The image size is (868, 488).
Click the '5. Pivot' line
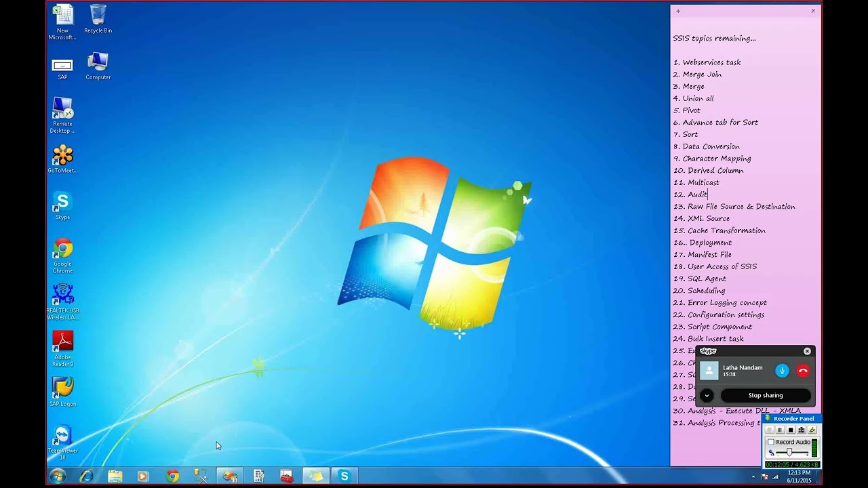[686, 110]
